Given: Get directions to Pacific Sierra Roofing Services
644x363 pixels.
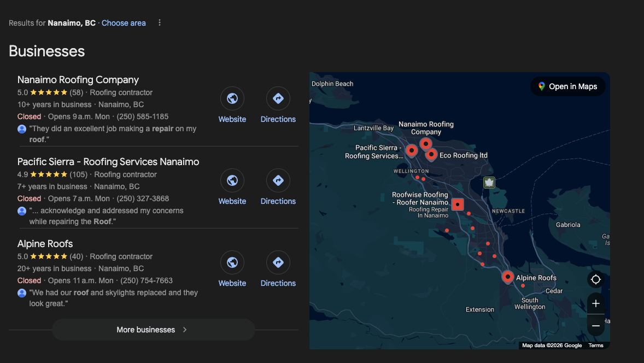Looking at the screenshot, I should (278, 180).
